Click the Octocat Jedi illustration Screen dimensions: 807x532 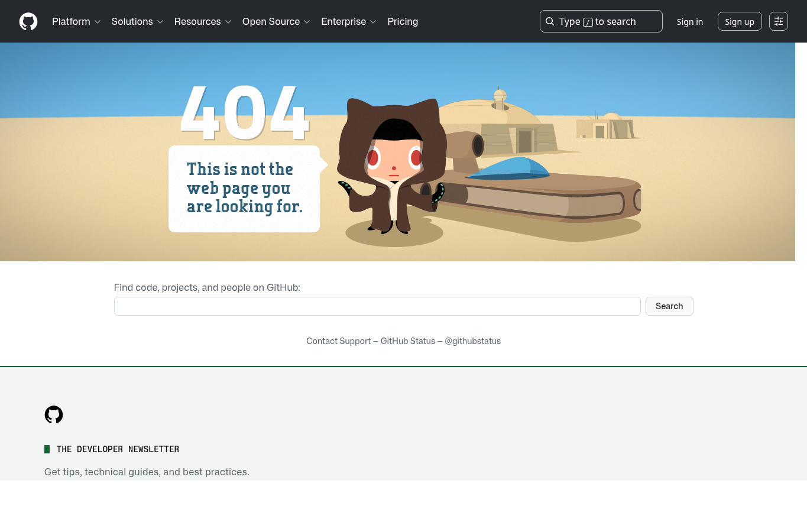coord(393,166)
